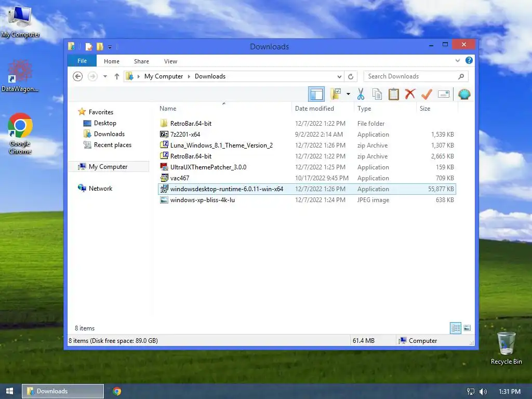The height and width of the screenshot is (399, 532).
Task: Select the My Computer desktop icon
Action: pyautogui.click(x=20, y=21)
